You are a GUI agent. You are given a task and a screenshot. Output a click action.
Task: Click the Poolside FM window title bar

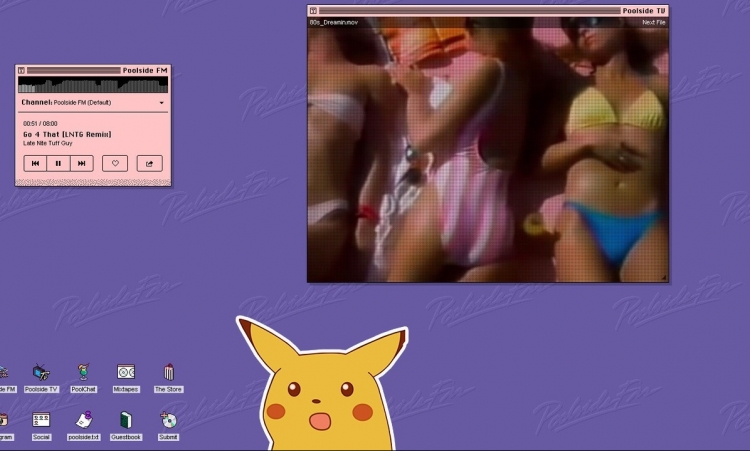(x=93, y=70)
